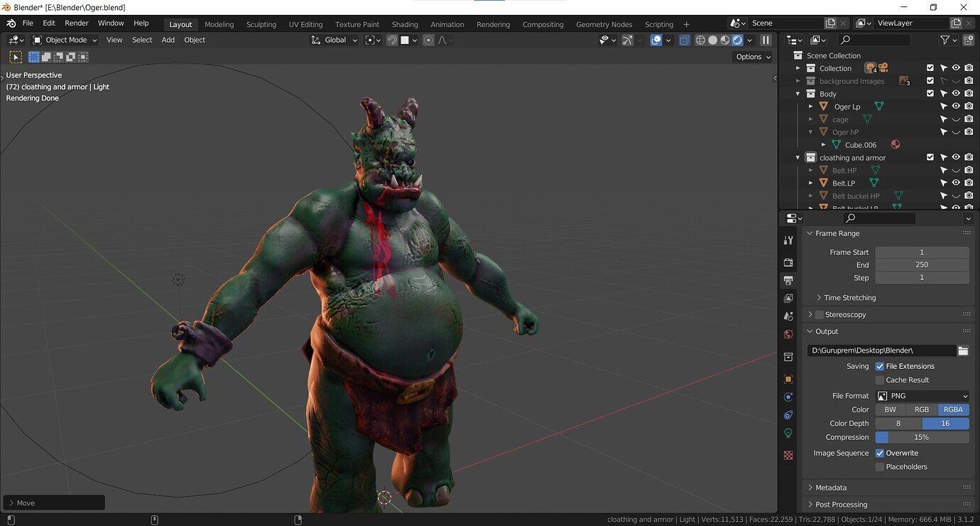Adjust the Compression slider at 15%
The width and height of the screenshot is (980, 526).
[922, 437]
